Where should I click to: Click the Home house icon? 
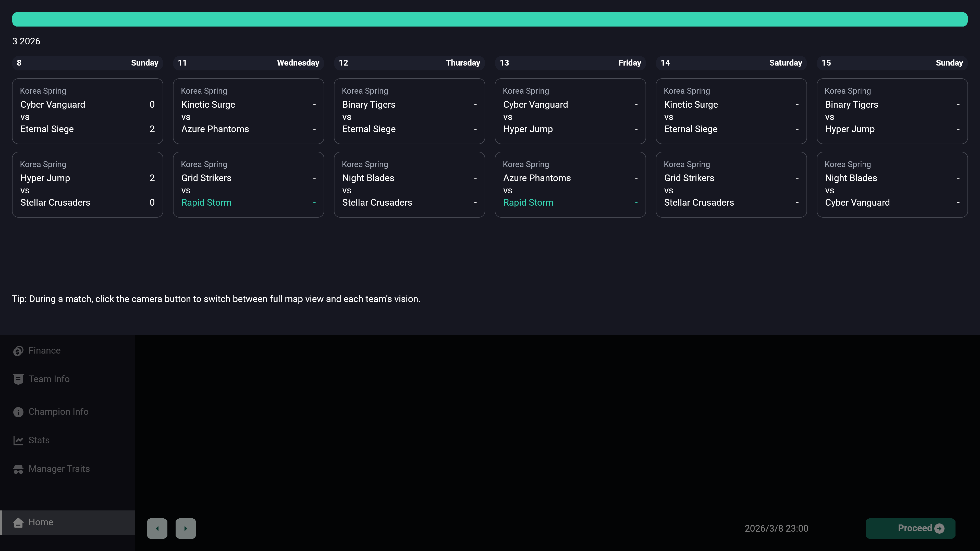18,522
